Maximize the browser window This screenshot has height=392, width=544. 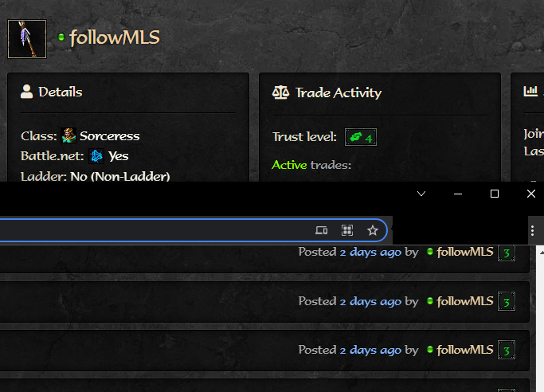[x=495, y=194]
